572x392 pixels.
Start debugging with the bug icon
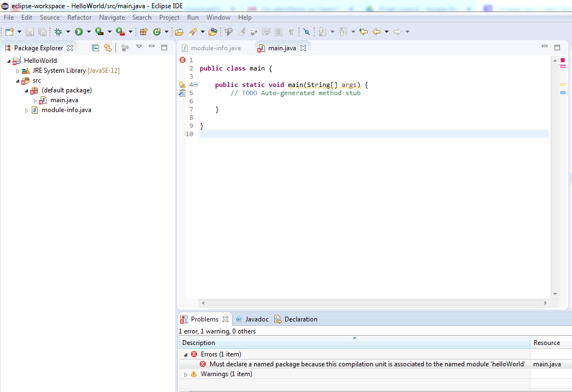click(x=59, y=32)
